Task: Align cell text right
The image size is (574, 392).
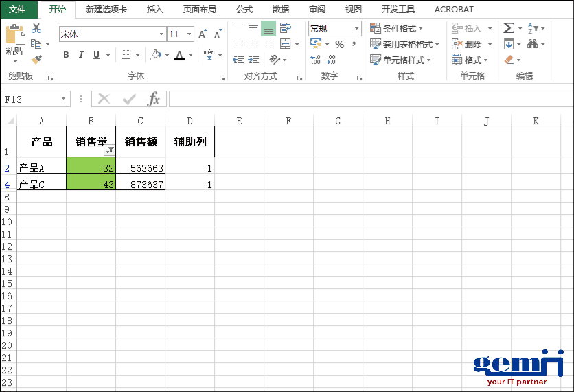Action: (268, 45)
